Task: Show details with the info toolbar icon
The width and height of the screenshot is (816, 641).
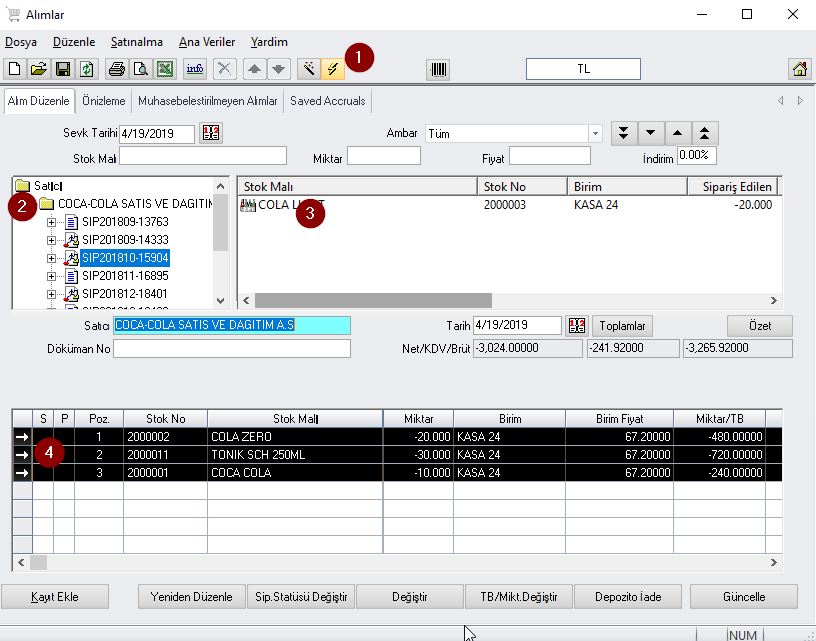Action: [x=195, y=69]
